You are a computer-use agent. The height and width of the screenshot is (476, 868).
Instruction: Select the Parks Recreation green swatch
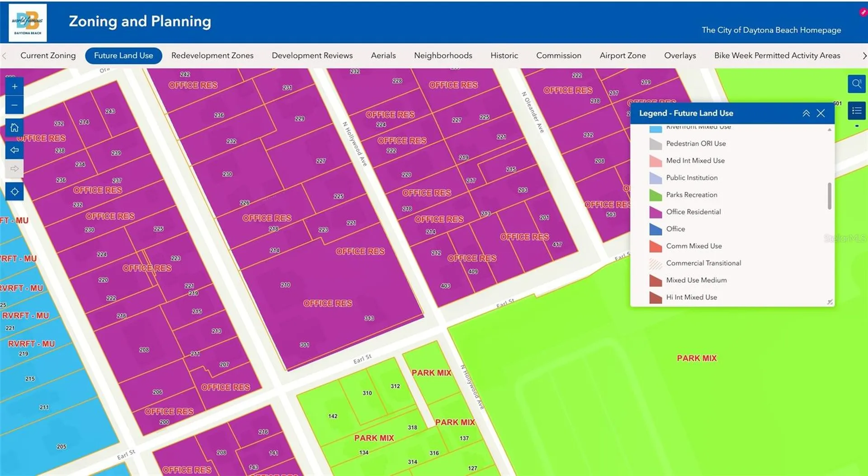click(x=656, y=195)
